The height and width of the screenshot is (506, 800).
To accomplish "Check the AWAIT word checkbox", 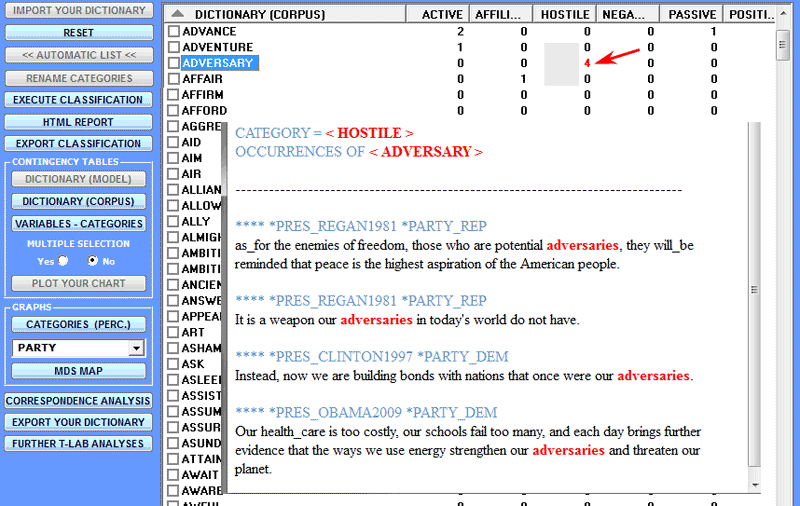I will click(x=173, y=474).
